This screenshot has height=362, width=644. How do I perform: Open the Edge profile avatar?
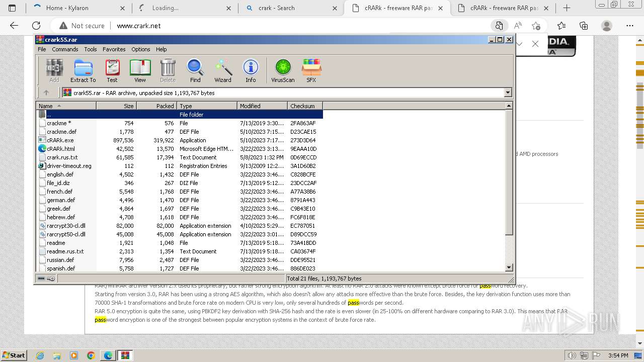pos(607,26)
